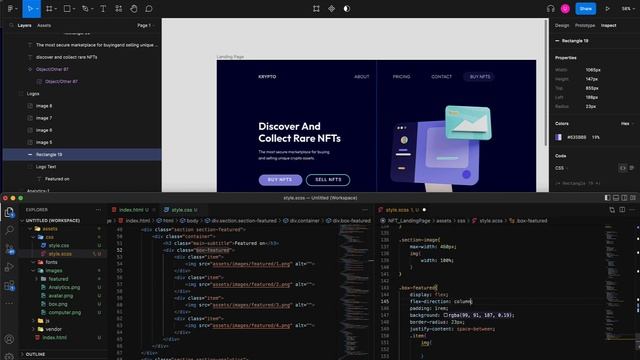
Task: Select the Comment tool in Figma
Action: click(149, 9)
